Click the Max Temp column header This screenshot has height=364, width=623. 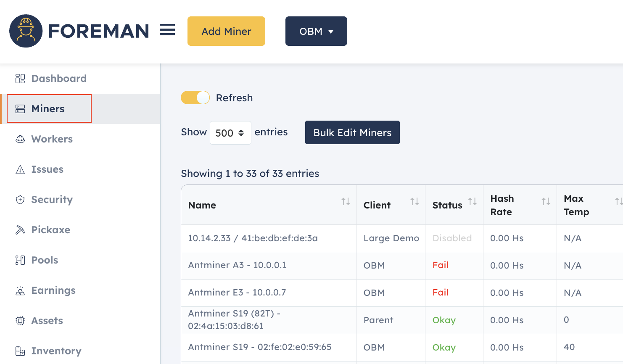590,205
